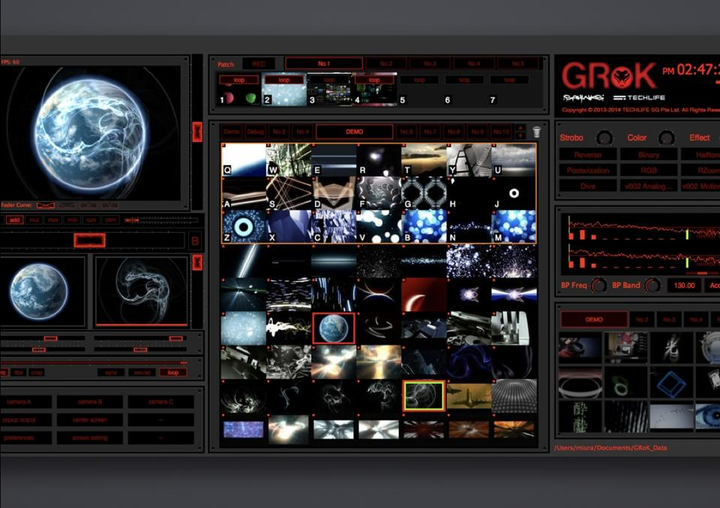Click the camera C button
This screenshot has height=508, width=720.
coord(161,402)
